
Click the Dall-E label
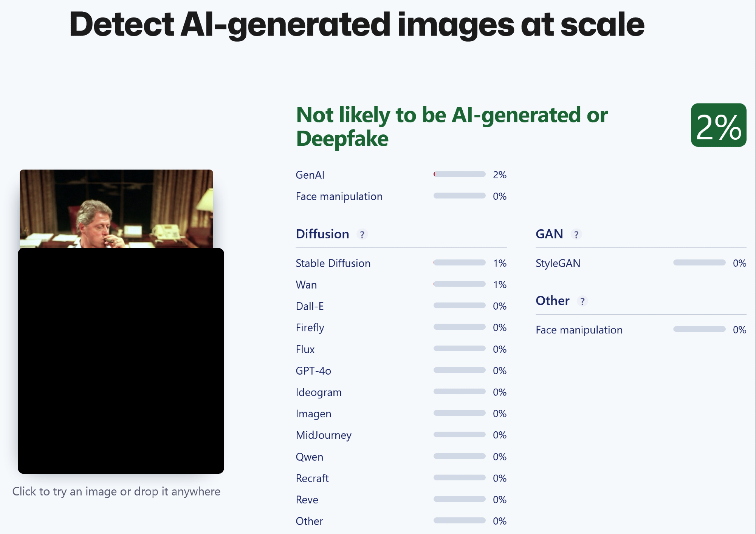[310, 306]
